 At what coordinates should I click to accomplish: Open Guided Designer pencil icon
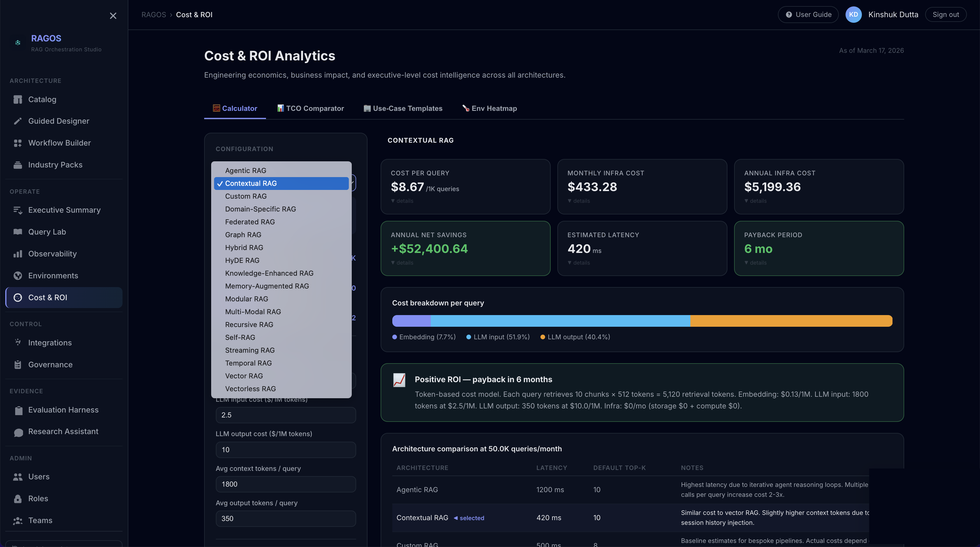coord(17,121)
